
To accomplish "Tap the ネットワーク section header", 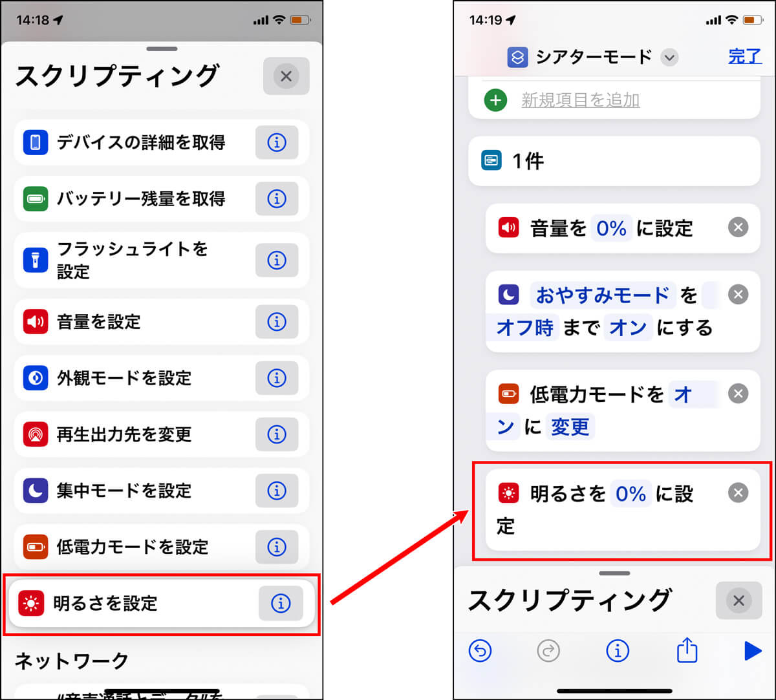I will click(72, 661).
